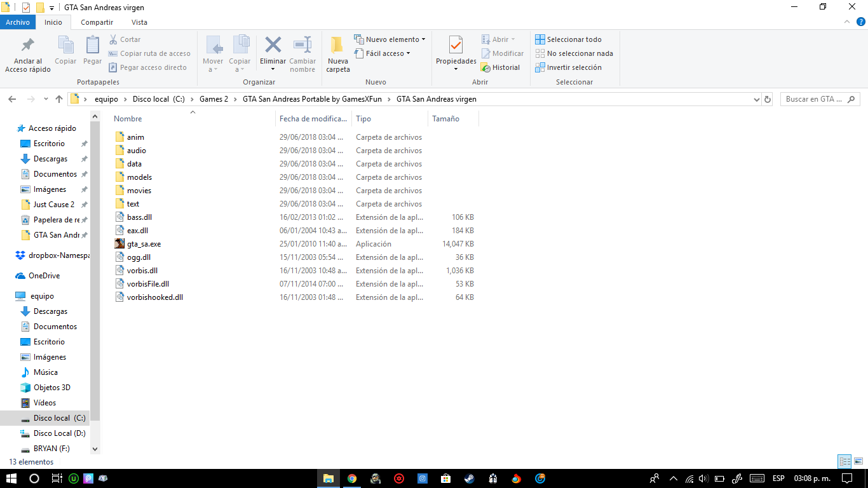Select Disco Local (D:) drive
Screen dimensions: 868x488
click(x=59, y=433)
